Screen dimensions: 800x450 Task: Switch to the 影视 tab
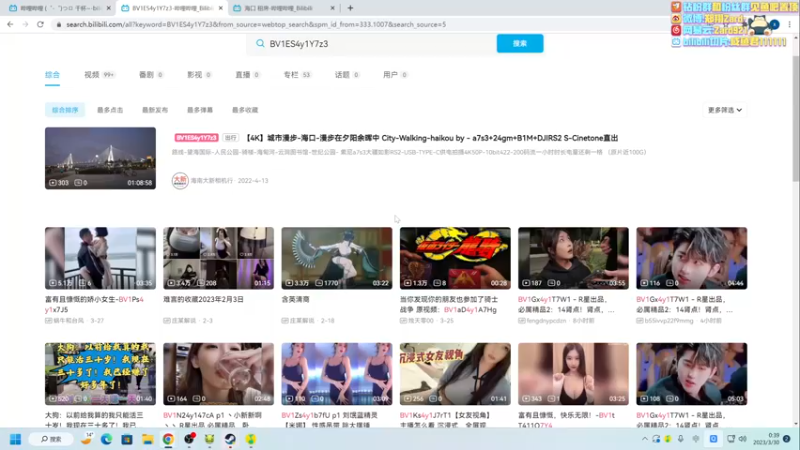[x=199, y=75]
